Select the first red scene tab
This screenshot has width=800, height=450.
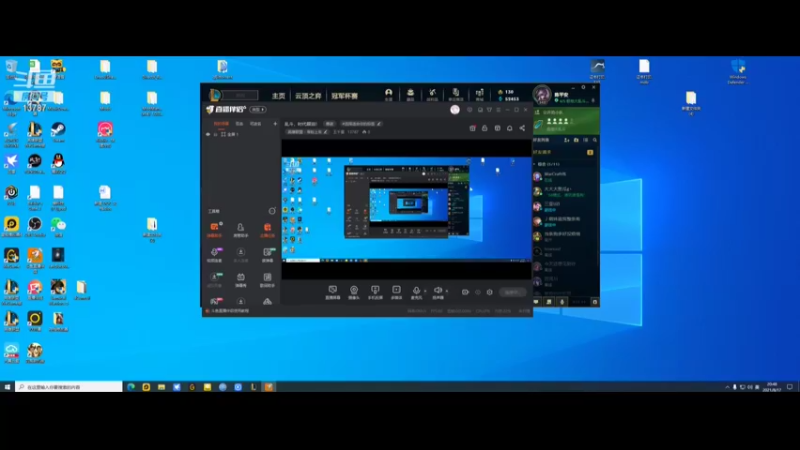click(x=221, y=123)
